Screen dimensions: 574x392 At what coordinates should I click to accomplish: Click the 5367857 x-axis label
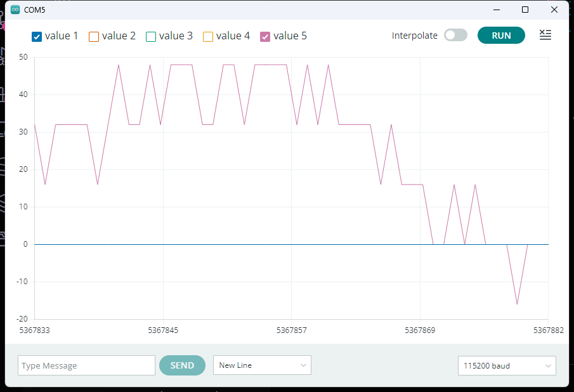[291, 330]
